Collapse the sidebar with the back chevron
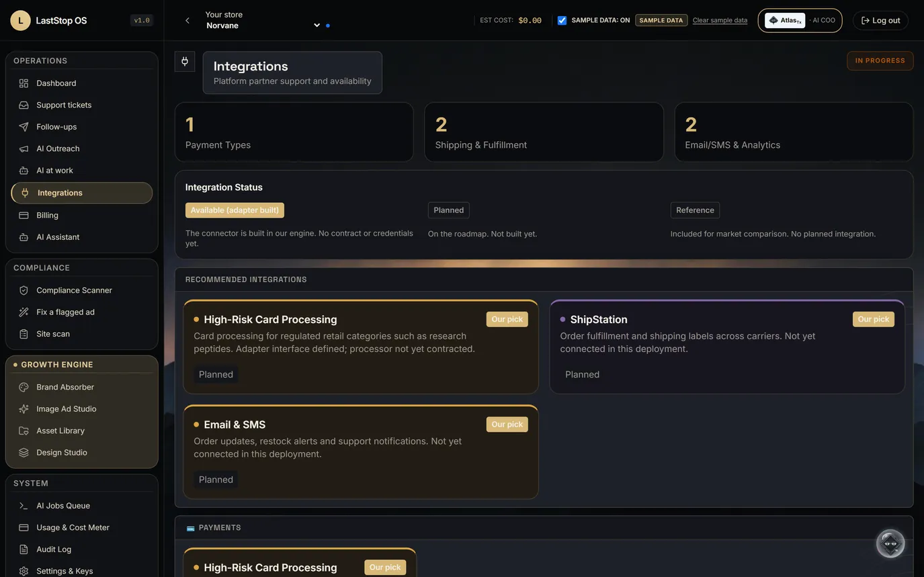Screen dimensions: 924x577 187,20
